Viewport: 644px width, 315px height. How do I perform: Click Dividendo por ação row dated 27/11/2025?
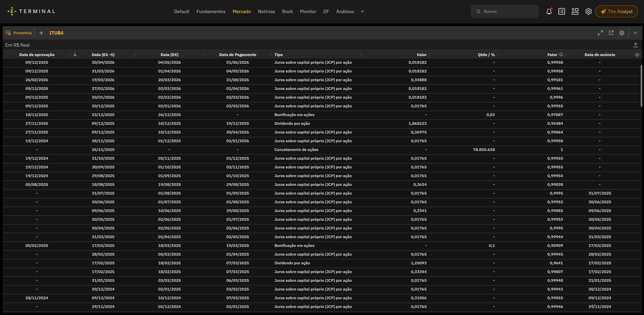(322, 123)
